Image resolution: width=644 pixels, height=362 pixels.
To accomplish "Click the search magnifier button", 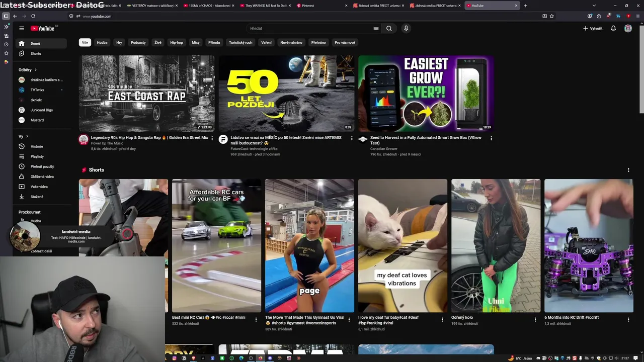I will (389, 29).
